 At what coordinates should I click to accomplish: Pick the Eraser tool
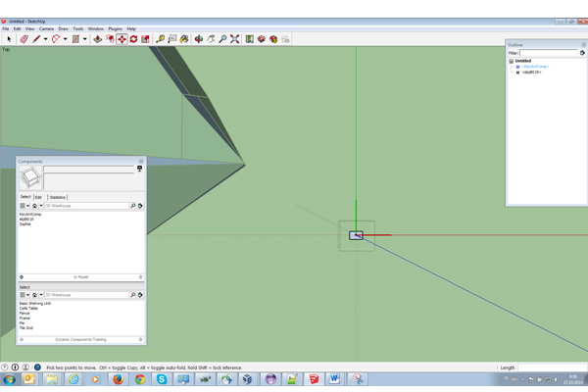(24, 39)
